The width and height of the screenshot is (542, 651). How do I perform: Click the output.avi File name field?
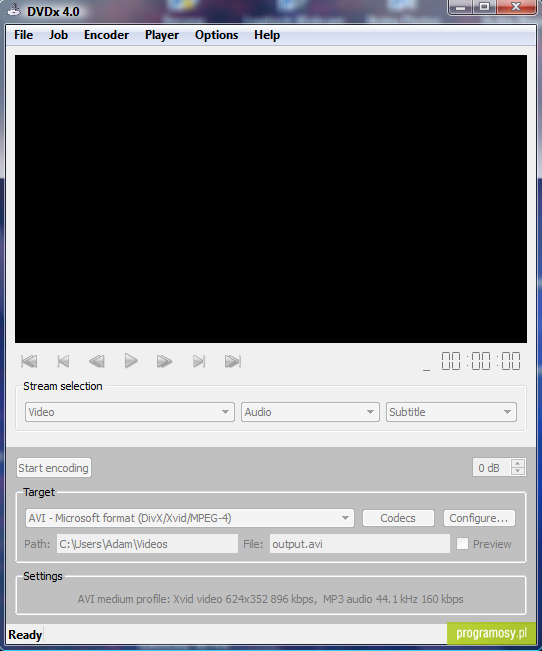pos(360,544)
